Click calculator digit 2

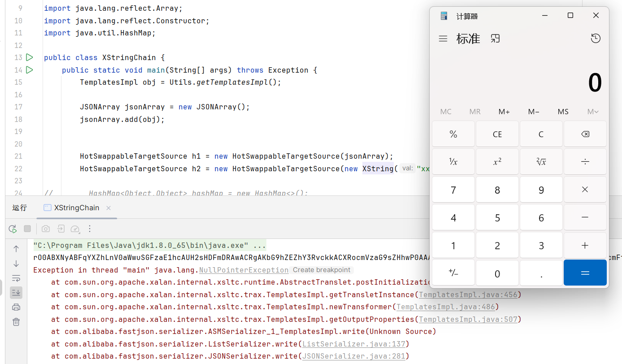pos(497,246)
